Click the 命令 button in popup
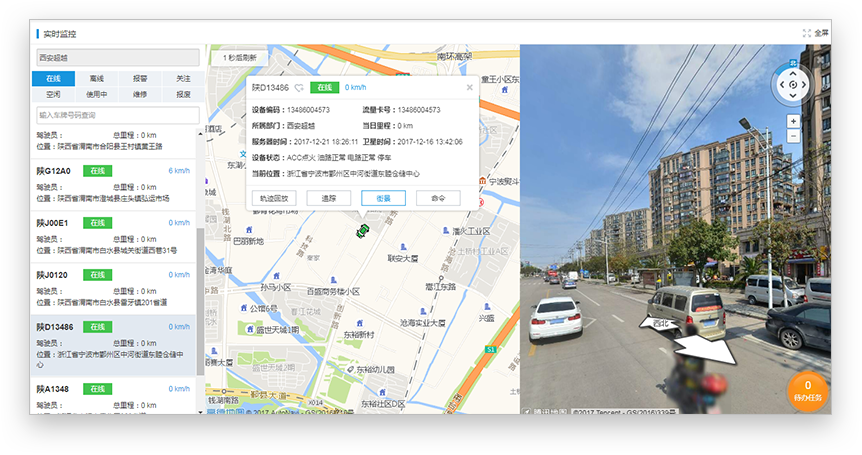This screenshot has height=455, width=862. (x=438, y=198)
